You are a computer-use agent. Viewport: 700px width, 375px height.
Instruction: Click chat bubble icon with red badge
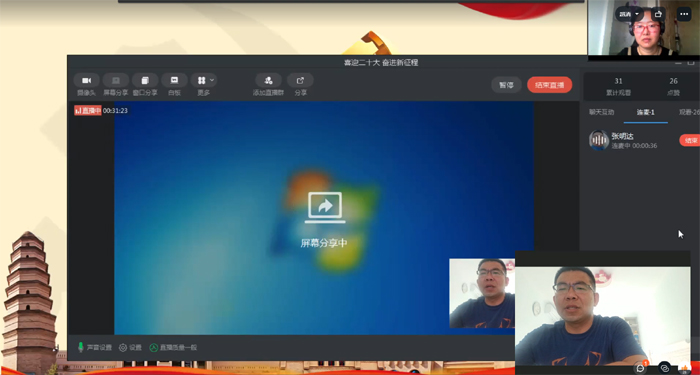click(x=641, y=368)
